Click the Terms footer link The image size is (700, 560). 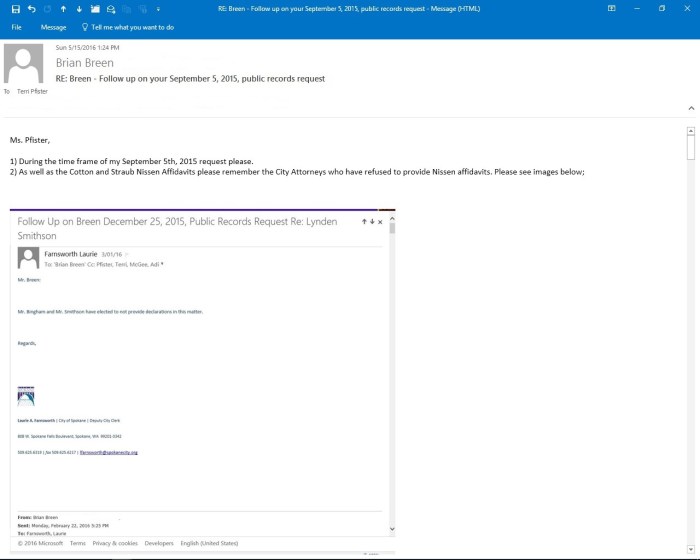click(x=77, y=543)
